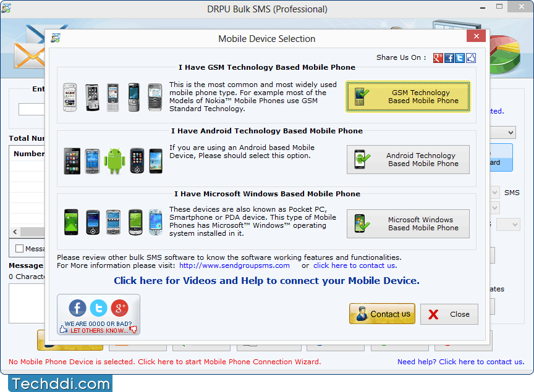Click large Twitter circle icon in review banner
This screenshot has width=534, height=392.
pyautogui.click(x=98, y=308)
